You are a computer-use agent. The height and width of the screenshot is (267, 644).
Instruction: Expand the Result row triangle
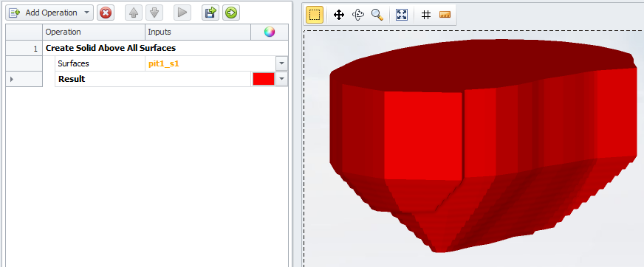click(12, 79)
